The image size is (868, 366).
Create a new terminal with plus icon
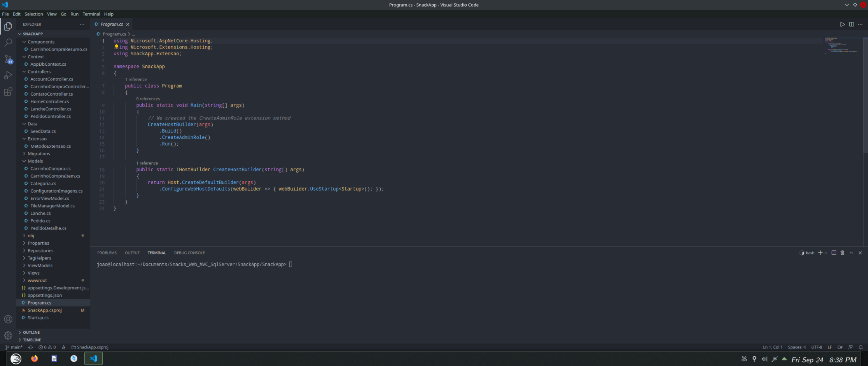tap(820, 253)
